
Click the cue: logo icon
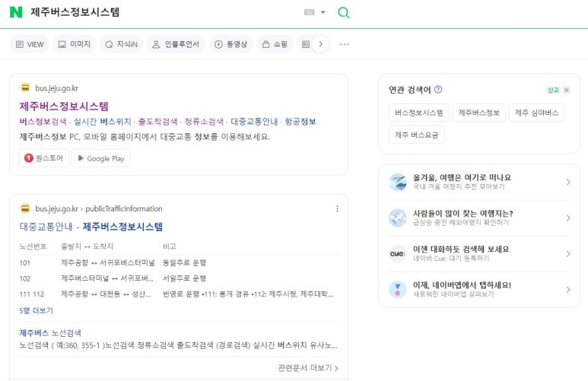[398, 253]
